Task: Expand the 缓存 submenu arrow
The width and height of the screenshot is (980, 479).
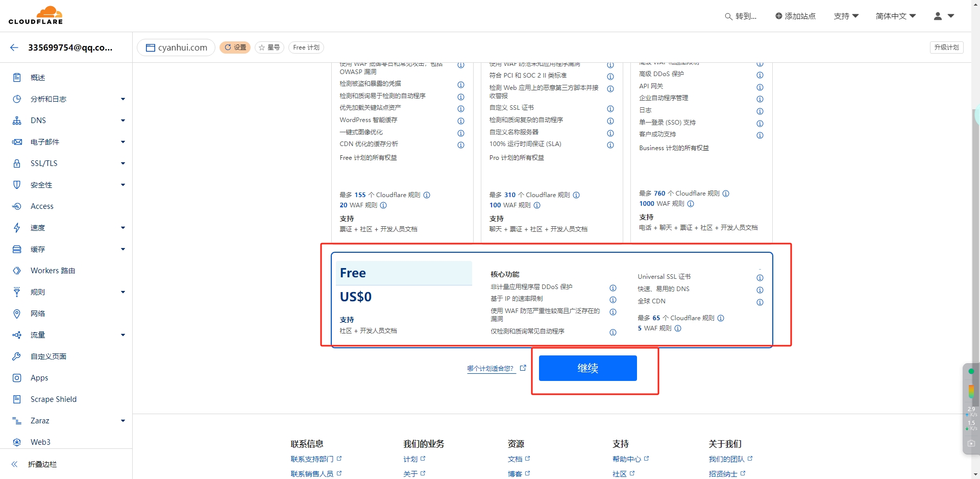Action: tap(123, 249)
